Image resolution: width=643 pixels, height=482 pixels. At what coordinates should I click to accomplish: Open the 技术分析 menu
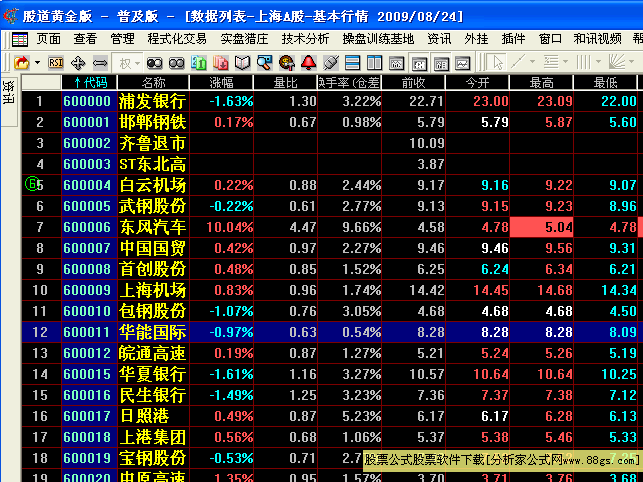tap(305, 39)
